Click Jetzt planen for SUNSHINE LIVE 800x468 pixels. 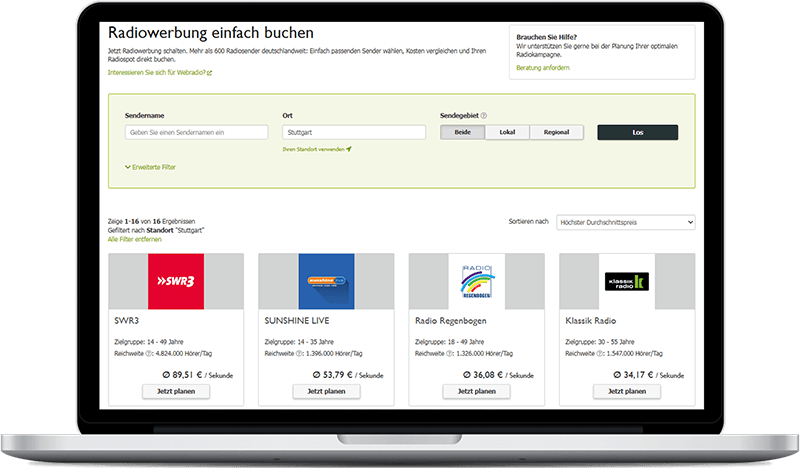click(x=327, y=391)
